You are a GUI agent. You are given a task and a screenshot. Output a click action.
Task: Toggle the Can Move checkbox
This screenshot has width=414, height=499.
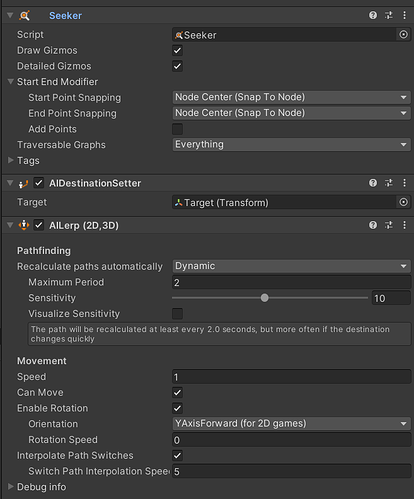tap(177, 392)
